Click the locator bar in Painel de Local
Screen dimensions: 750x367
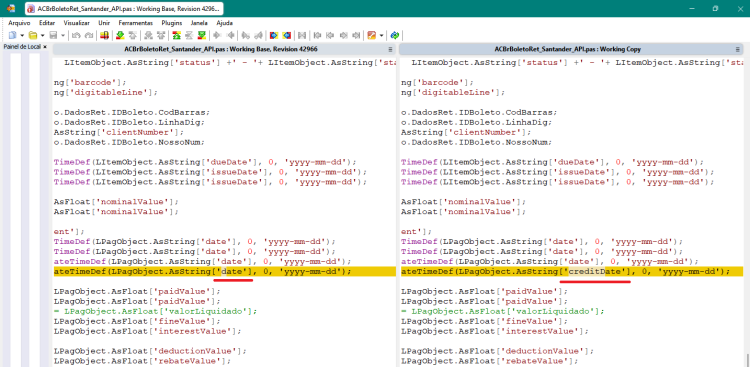point(25,211)
